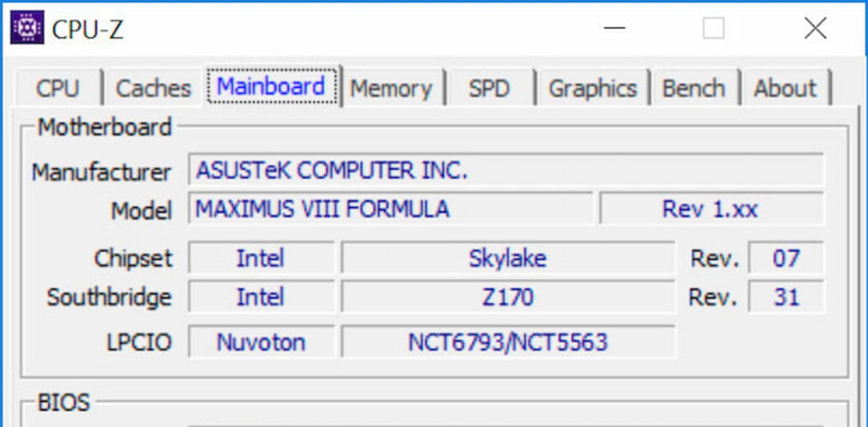Click the Manufacturer field ASUSTeK COMPUTER INC.
Screen dimensions: 868x427
tap(505, 171)
